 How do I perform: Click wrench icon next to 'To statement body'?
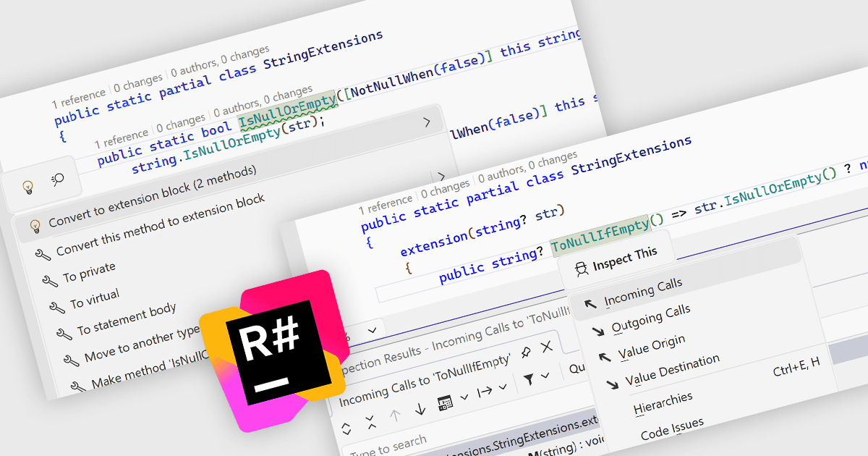[x=64, y=334]
